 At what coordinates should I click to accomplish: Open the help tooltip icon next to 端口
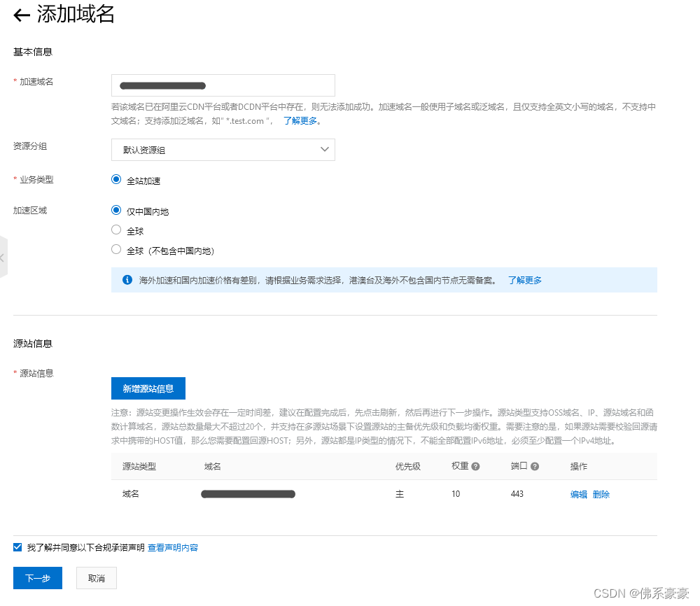534,465
